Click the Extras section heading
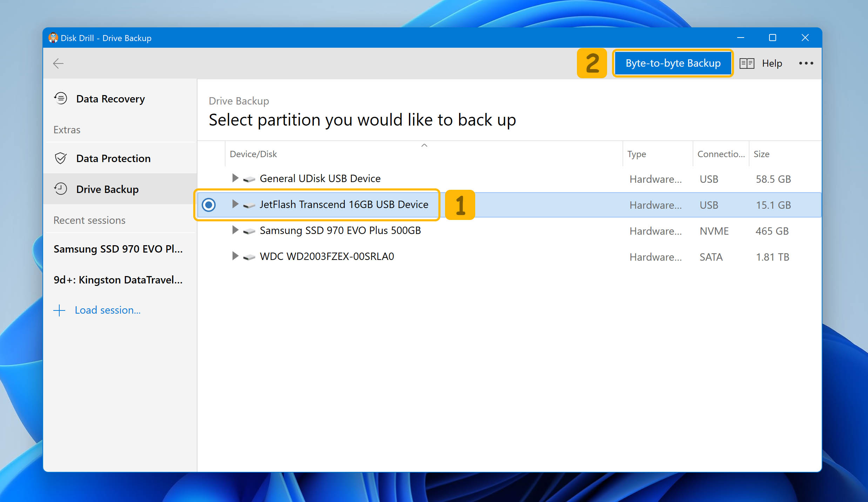 [67, 130]
